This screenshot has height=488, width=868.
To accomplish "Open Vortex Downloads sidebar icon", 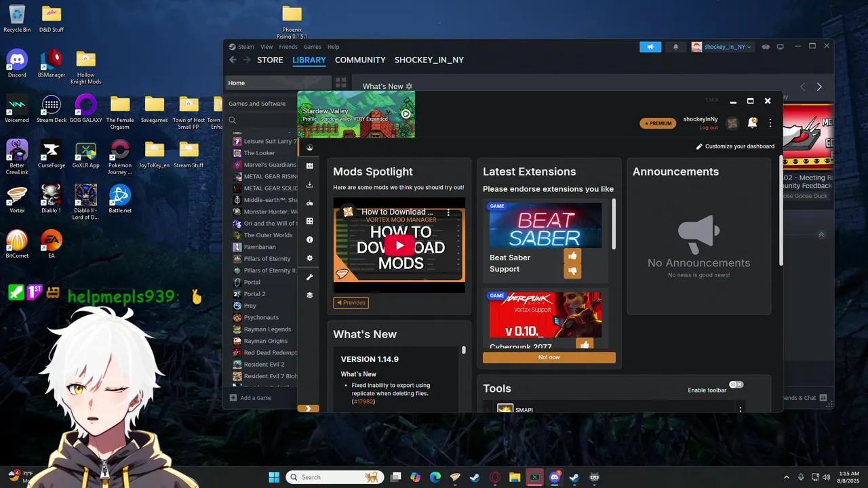I will coord(310,184).
